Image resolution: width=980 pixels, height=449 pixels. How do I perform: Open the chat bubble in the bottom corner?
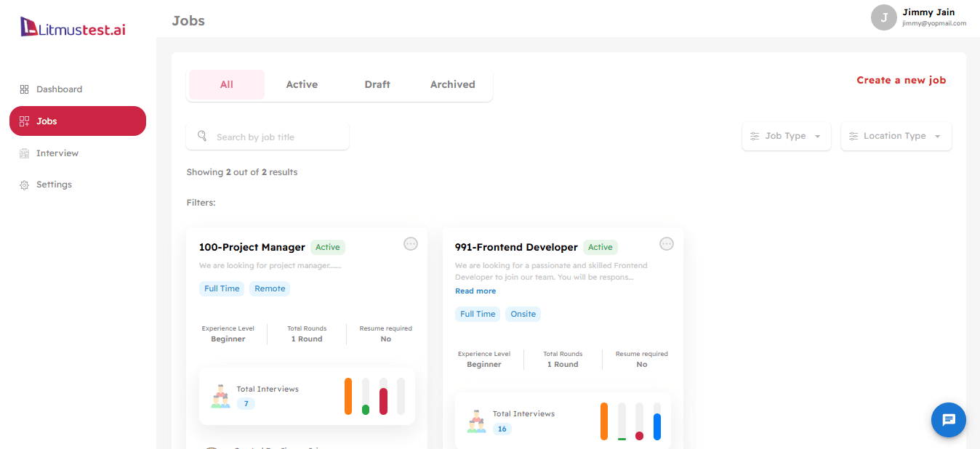click(948, 420)
